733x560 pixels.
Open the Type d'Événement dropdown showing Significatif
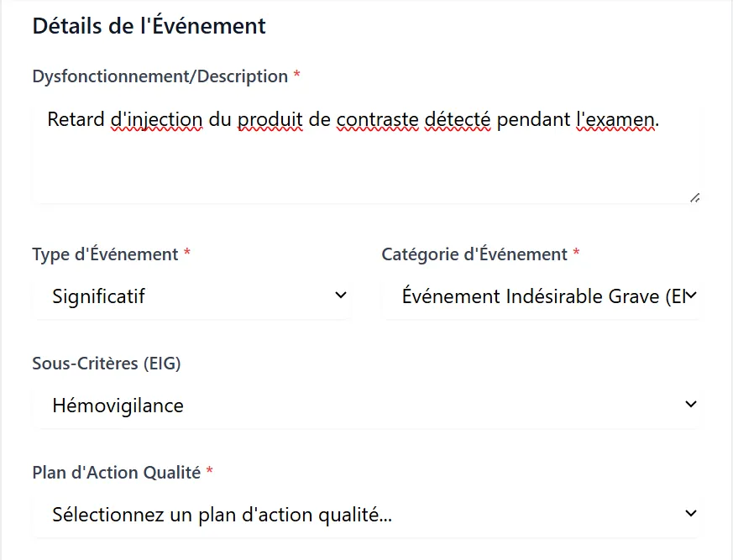[191, 296]
